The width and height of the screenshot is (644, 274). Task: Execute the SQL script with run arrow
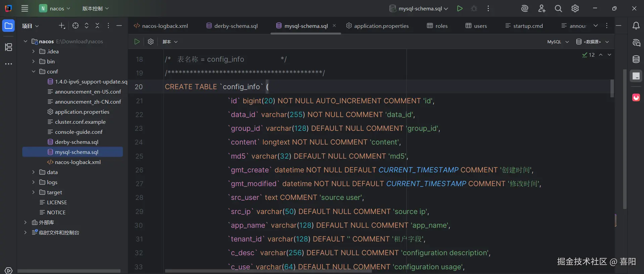137,42
